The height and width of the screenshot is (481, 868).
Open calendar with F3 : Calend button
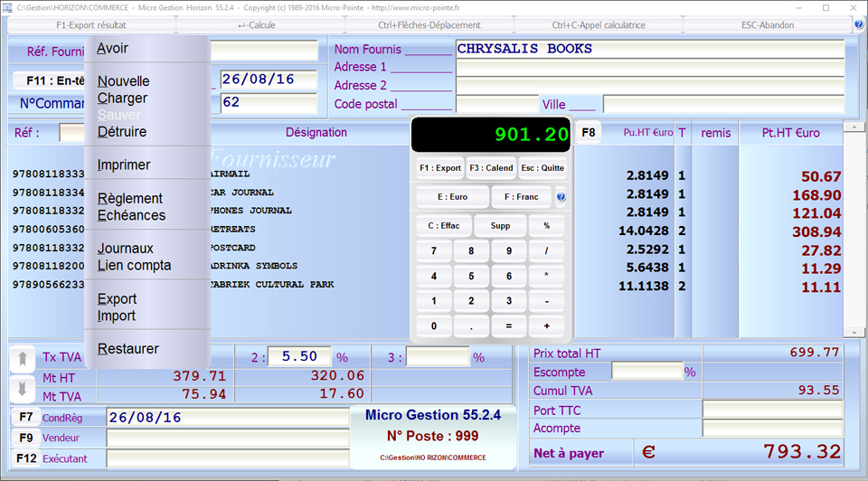point(491,168)
